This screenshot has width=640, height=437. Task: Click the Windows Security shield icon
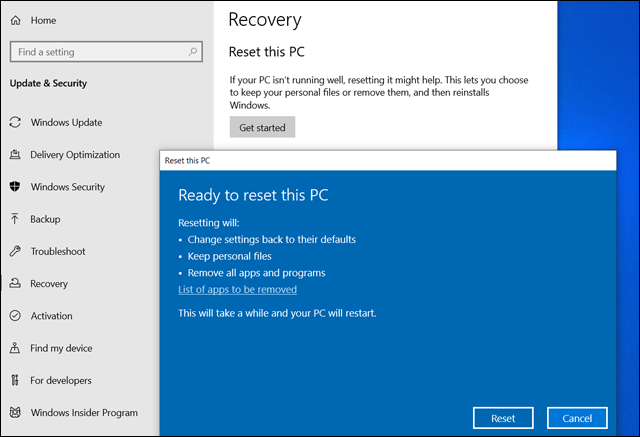click(x=15, y=186)
